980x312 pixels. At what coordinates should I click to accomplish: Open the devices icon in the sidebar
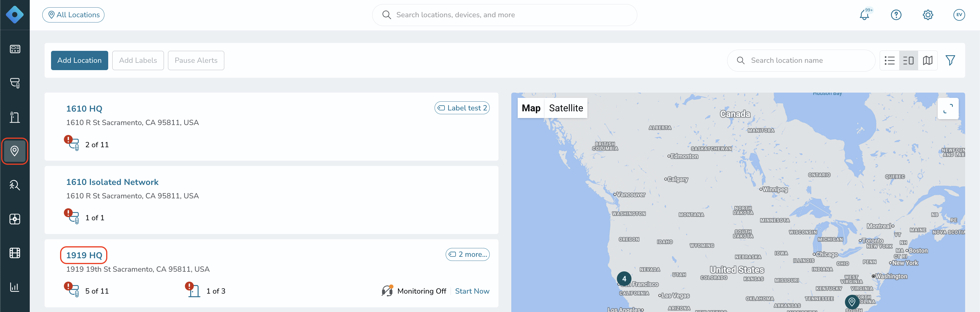(x=15, y=83)
